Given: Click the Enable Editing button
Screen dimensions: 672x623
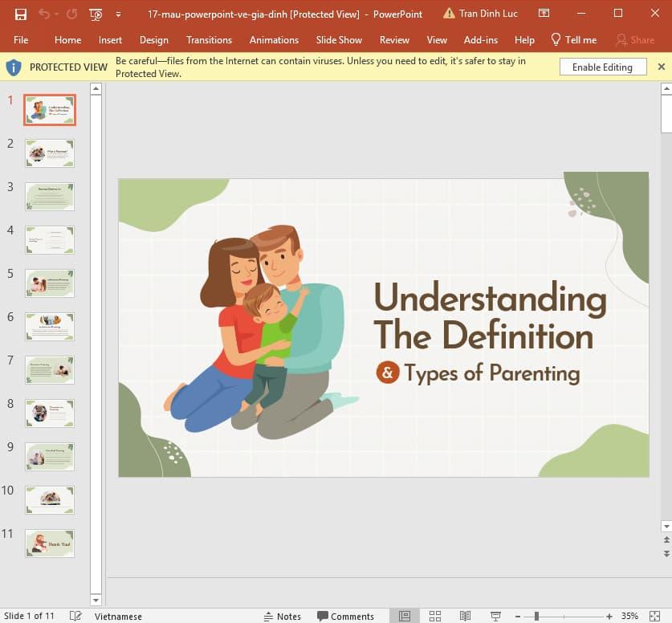Looking at the screenshot, I should click(603, 67).
